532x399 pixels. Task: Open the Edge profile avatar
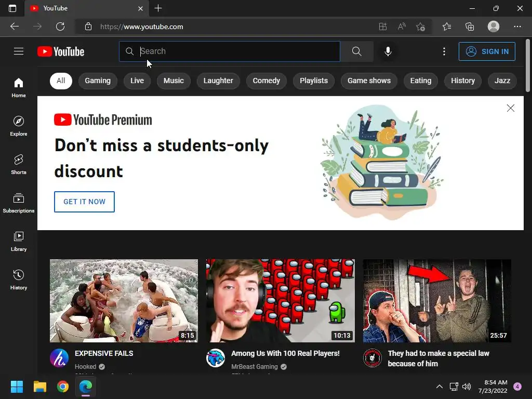[494, 26]
